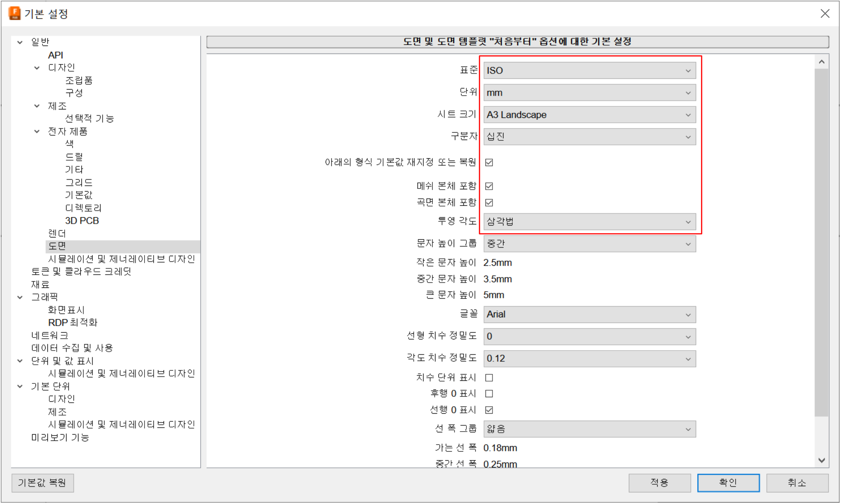Collapse the 그래픽 tree section
This screenshot has width=841, height=504.
[20, 297]
